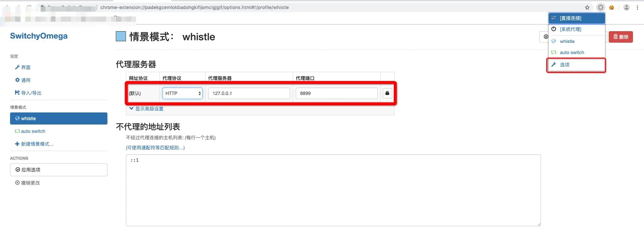644x243 pixels.
Task: Click the 代理端口 column header
Action: click(x=305, y=78)
